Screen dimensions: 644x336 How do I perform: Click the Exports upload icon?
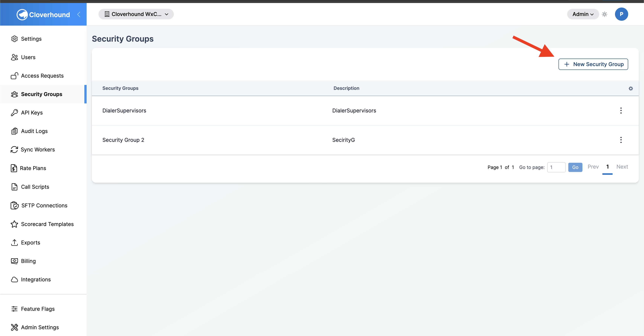[14, 243]
